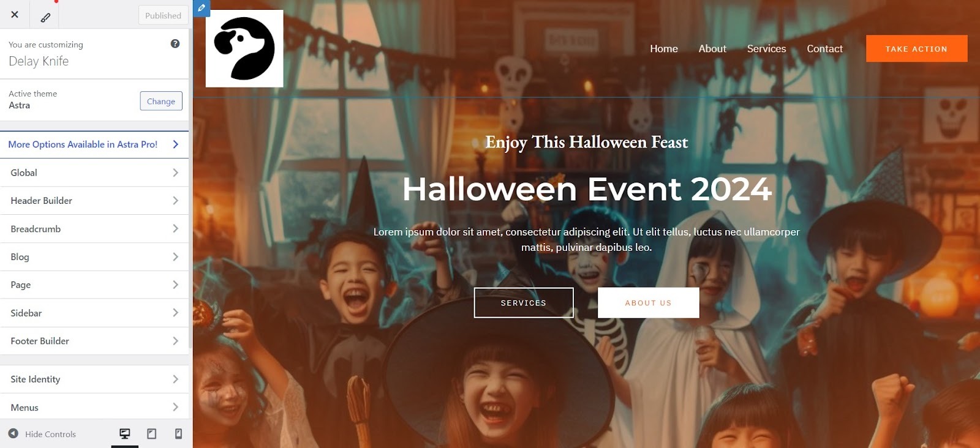980x448 pixels.
Task: Click the dog logo image in header
Action: click(244, 48)
